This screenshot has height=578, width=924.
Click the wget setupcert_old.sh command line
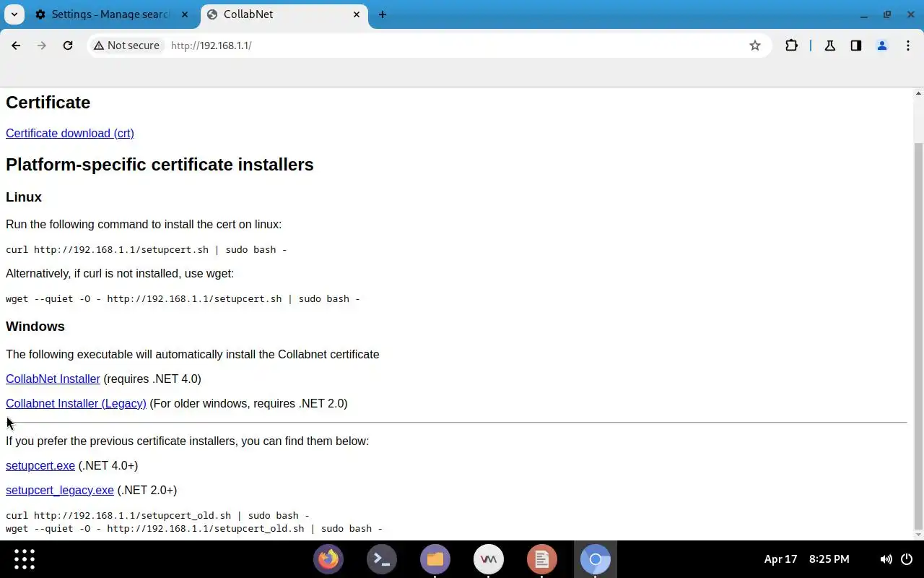click(x=194, y=528)
